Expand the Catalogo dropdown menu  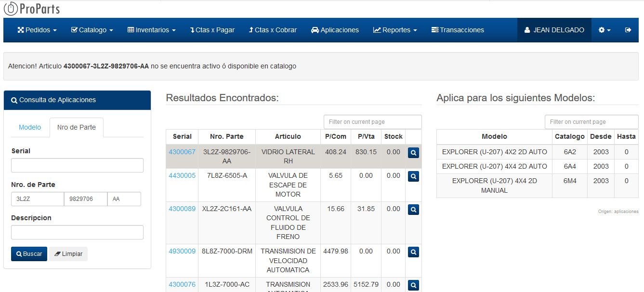point(92,30)
